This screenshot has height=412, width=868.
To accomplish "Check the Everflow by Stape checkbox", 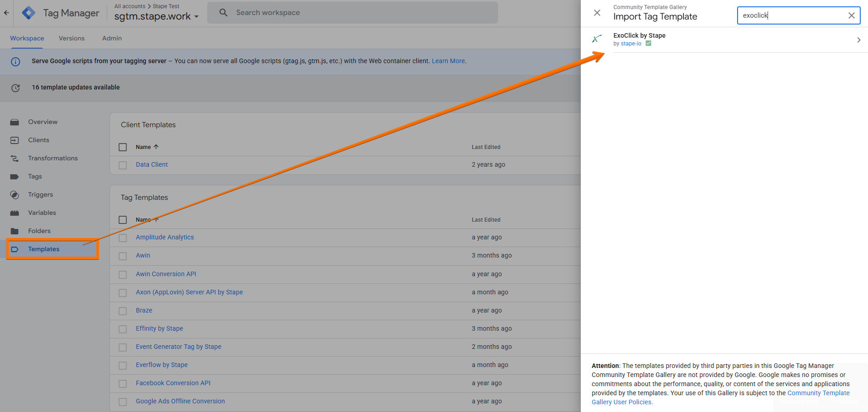I will tap(123, 366).
